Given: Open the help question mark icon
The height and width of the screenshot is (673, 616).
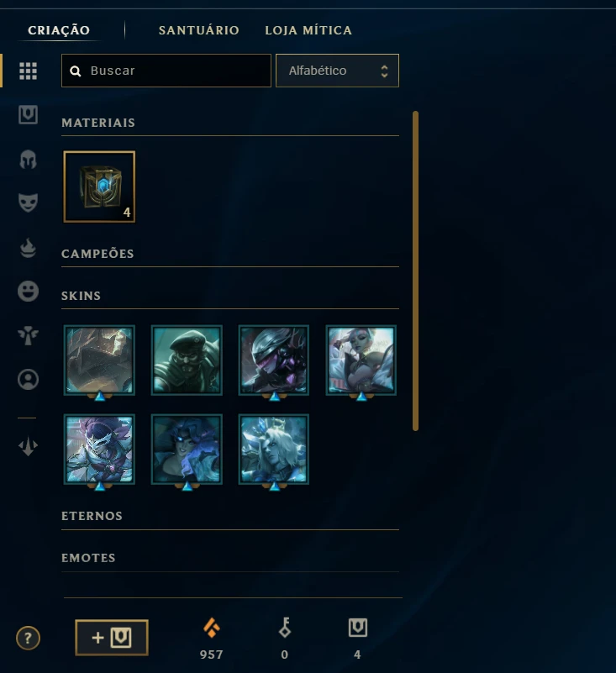Looking at the screenshot, I should pyautogui.click(x=28, y=639).
